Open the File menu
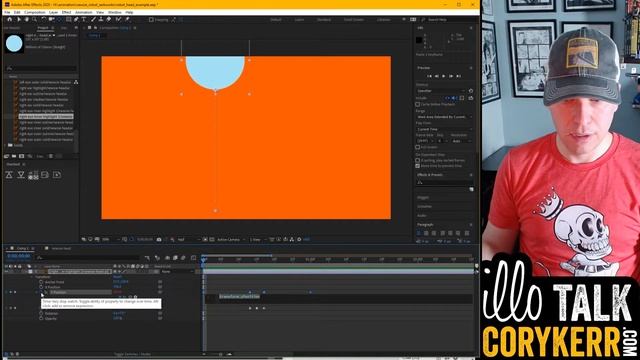Image resolution: width=640 pixels, height=360 pixels. click(7, 13)
